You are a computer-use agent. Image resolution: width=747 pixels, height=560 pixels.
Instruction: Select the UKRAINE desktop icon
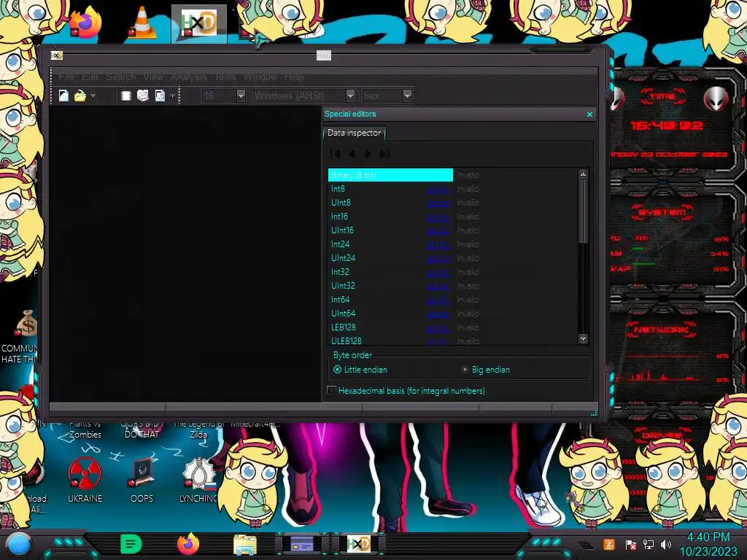[85, 480]
